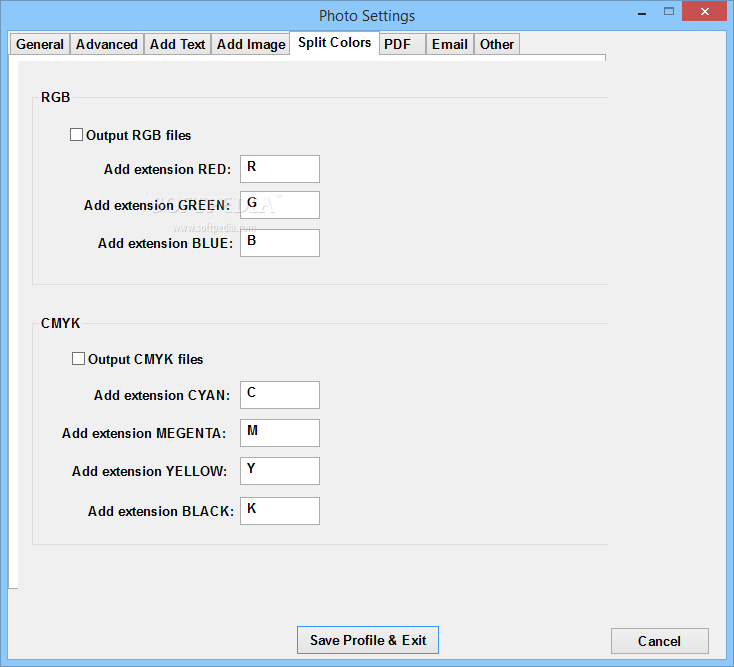Switch to the General tab

pos(40,44)
